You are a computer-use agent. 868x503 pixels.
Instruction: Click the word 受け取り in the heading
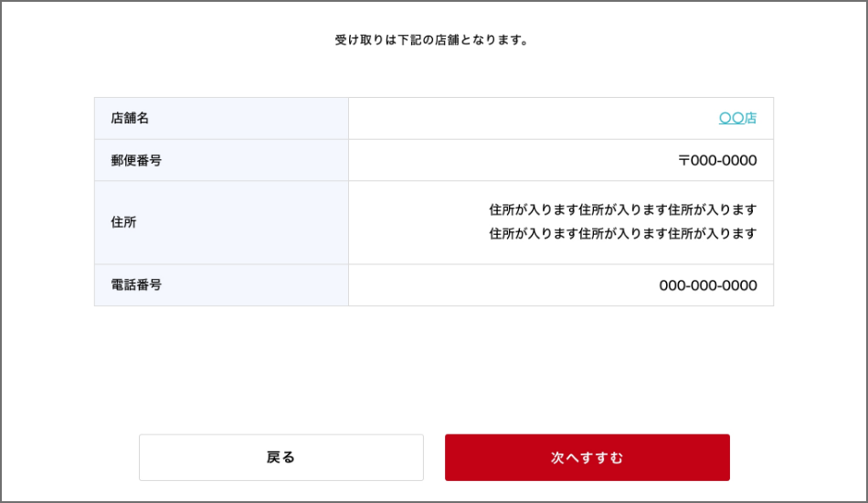[360, 40]
